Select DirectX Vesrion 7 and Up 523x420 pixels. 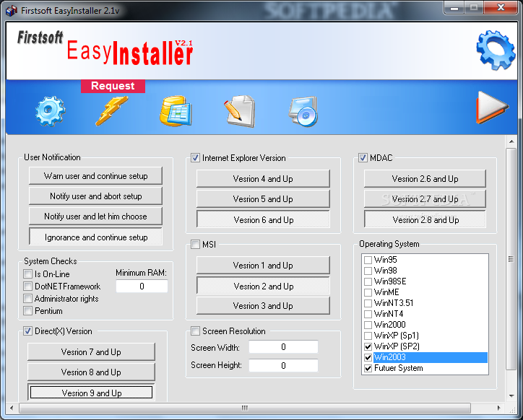(x=91, y=352)
